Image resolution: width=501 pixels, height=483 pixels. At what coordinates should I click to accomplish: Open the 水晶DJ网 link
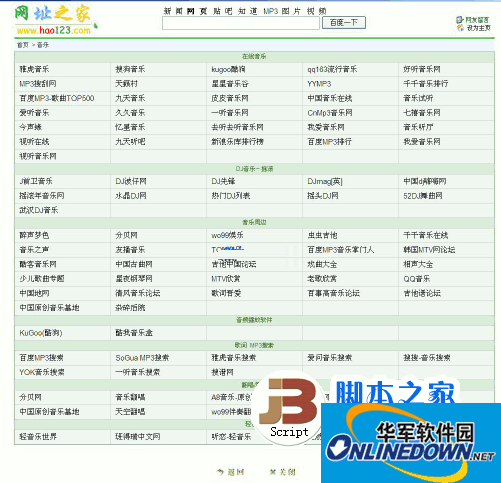click(x=131, y=196)
